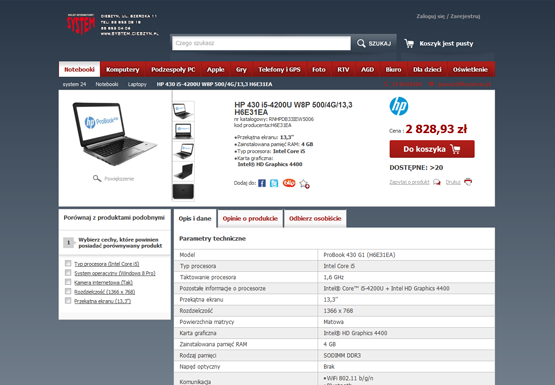Open the Apple category
Viewport: 555px width, 385px height.
pos(216,69)
